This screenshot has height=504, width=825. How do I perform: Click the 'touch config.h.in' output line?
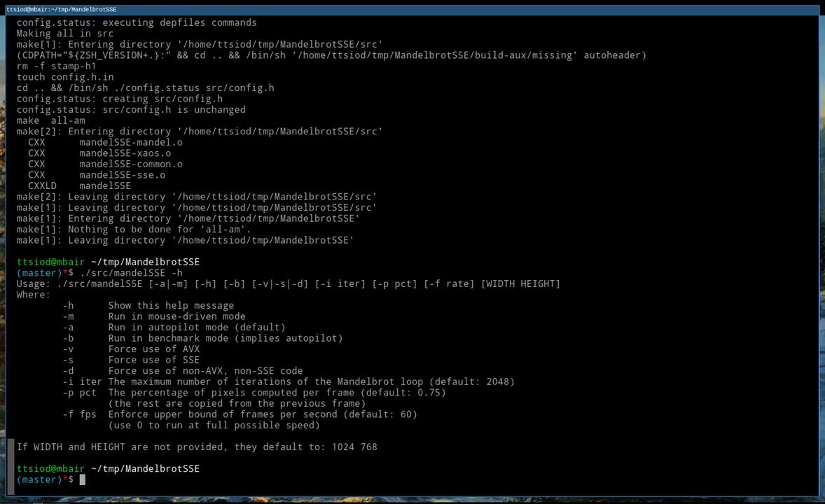click(65, 77)
